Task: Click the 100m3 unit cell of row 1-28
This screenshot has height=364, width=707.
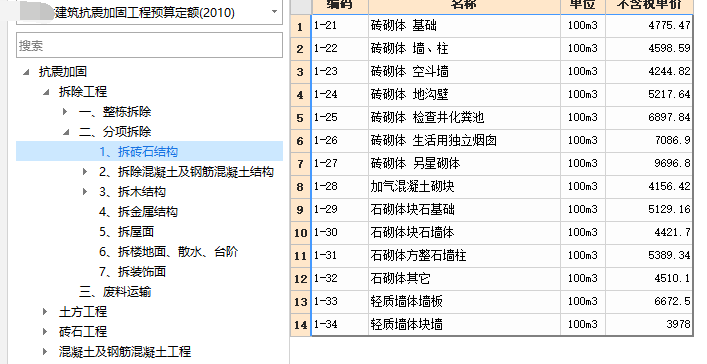Action: [583, 187]
